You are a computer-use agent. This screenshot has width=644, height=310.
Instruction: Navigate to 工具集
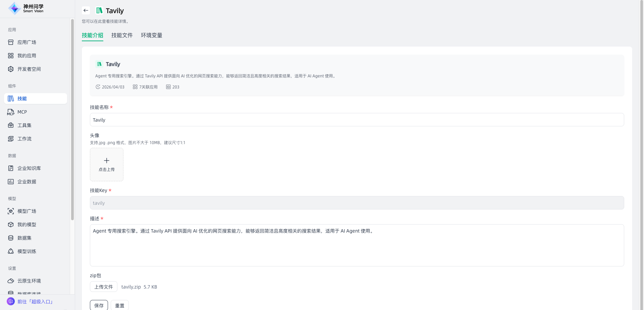point(36,125)
